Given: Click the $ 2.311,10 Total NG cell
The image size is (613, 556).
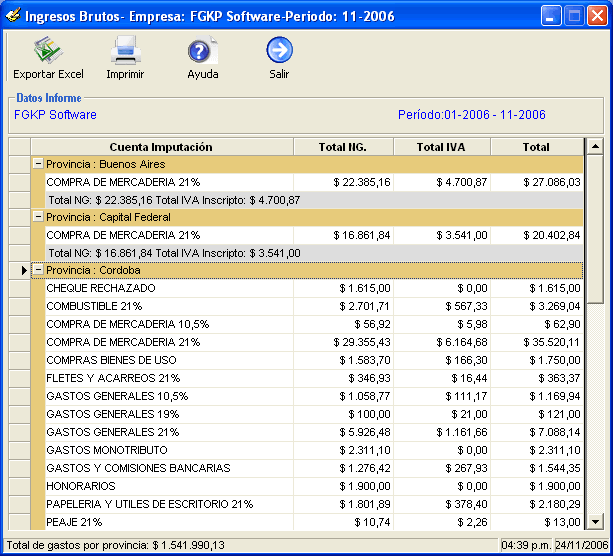Looking at the screenshot, I should 343,450.
